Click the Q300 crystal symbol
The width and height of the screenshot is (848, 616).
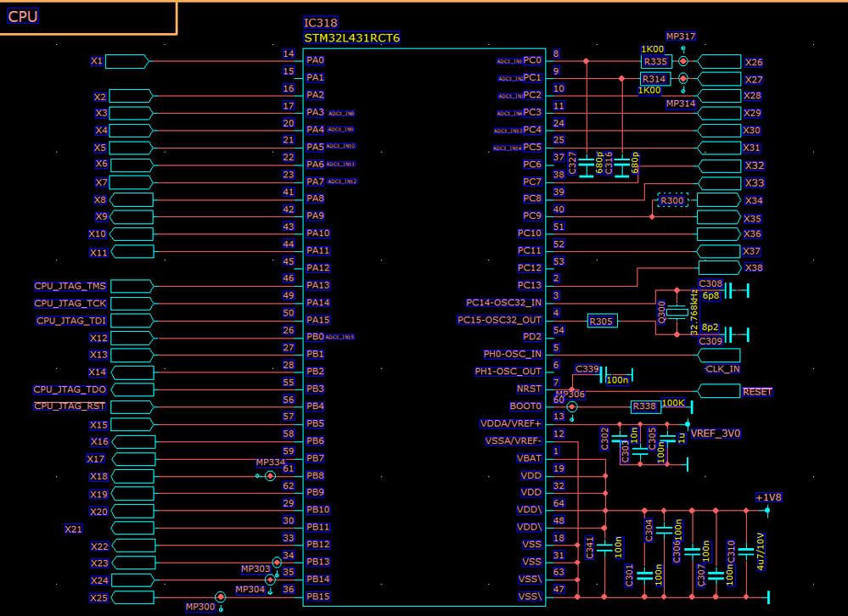tap(677, 312)
